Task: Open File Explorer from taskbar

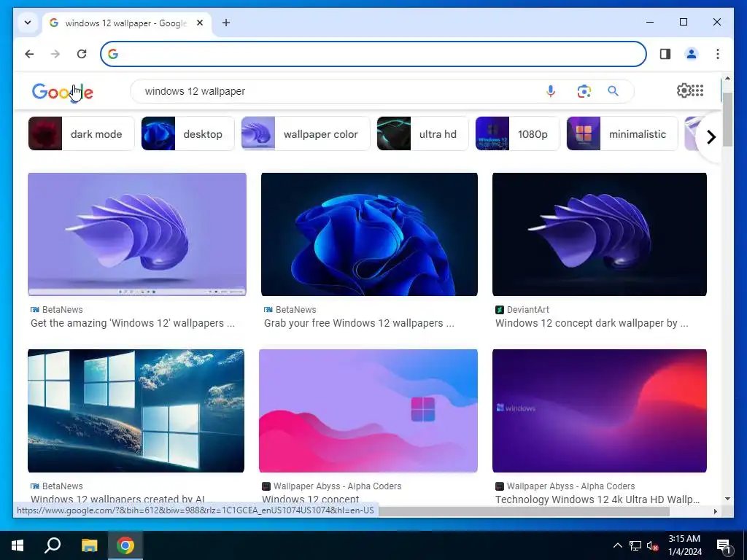Action: (x=89, y=545)
